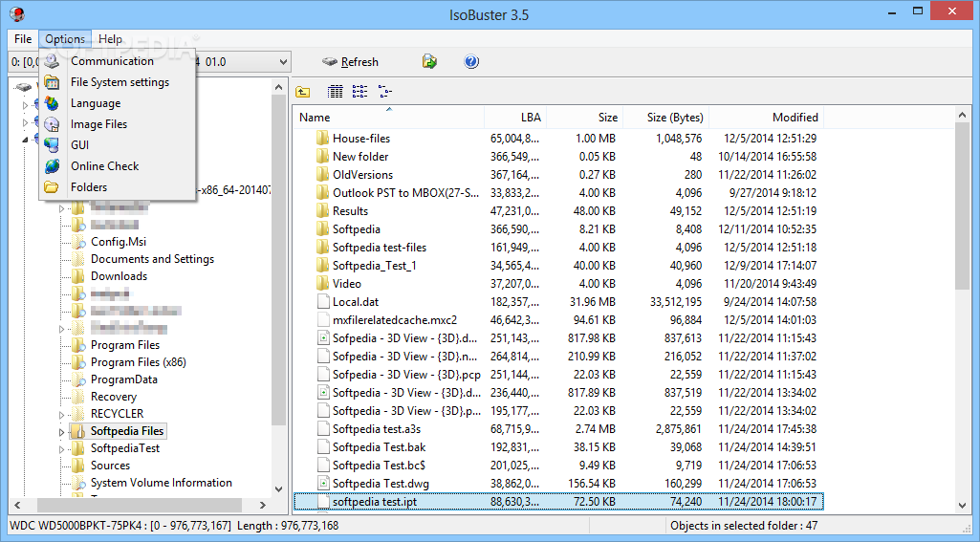The width and height of the screenshot is (980, 542).
Task: Go up one folder level icon
Action: (302, 92)
